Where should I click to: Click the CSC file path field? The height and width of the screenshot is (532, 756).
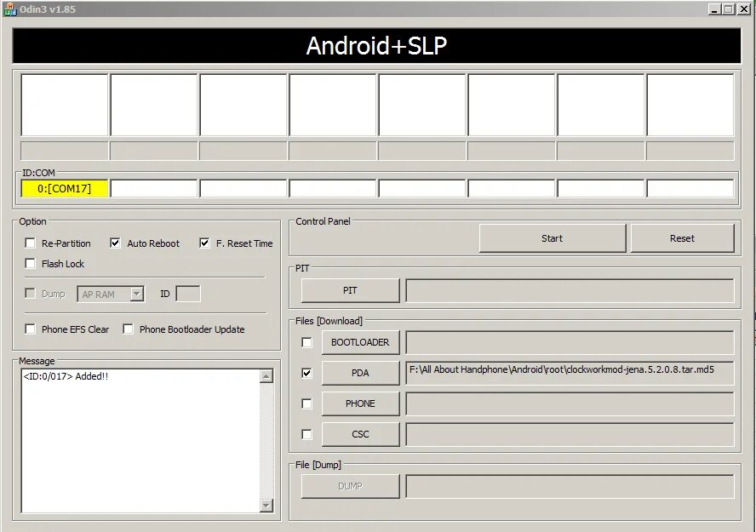point(570,434)
